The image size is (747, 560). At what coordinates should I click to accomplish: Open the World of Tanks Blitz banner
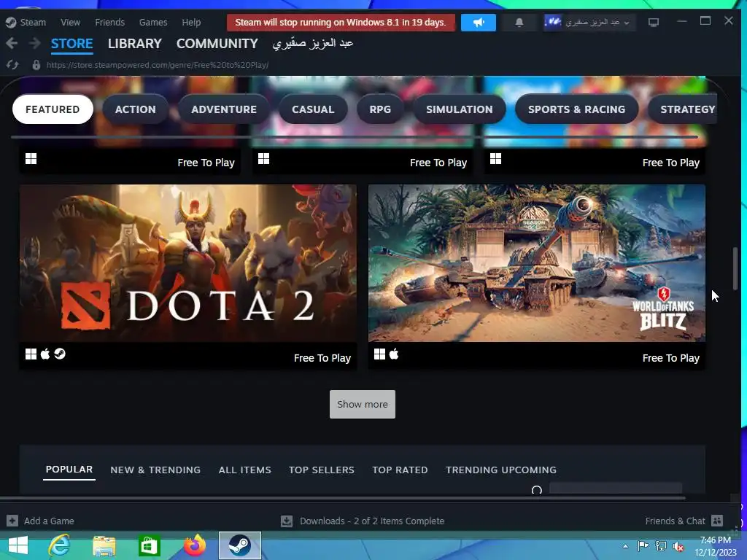point(537,262)
